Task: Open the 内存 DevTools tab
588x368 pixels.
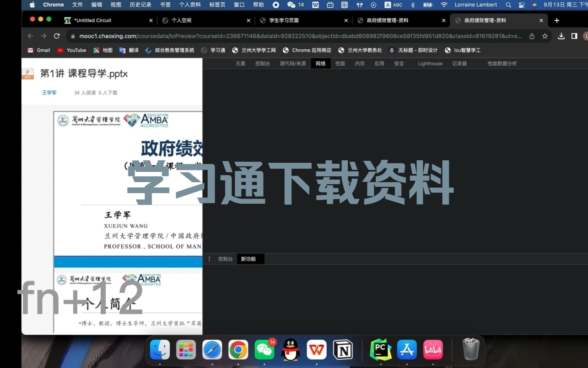Action: click(x=360, y=63)
